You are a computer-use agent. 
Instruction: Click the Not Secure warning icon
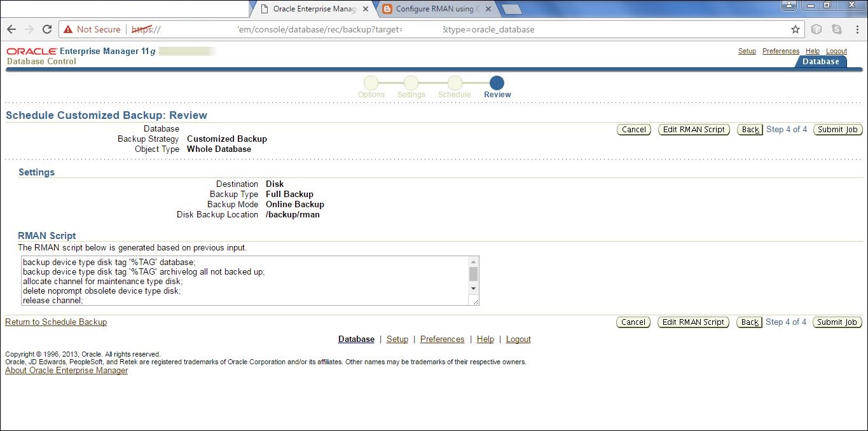click(68, 29)
